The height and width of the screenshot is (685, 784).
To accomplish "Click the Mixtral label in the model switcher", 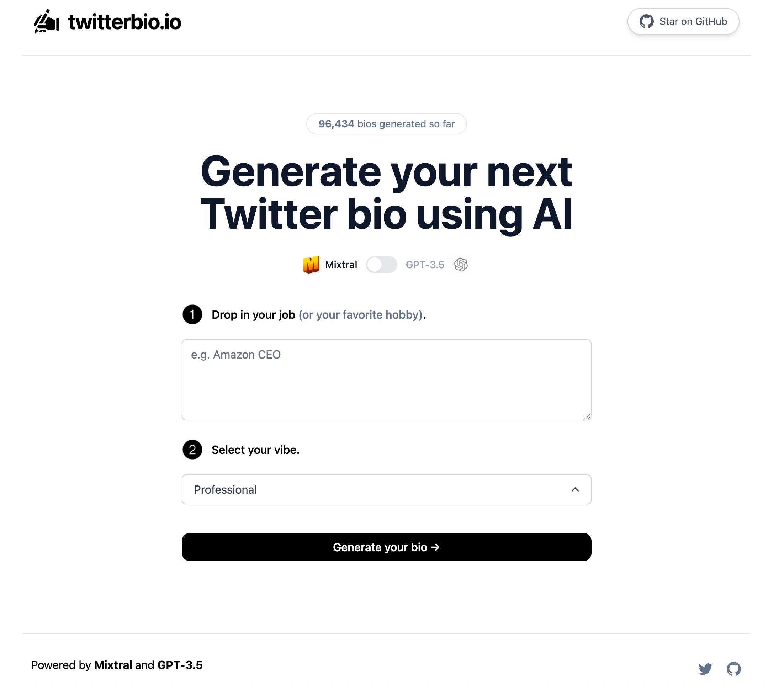I will pos(341,264).
